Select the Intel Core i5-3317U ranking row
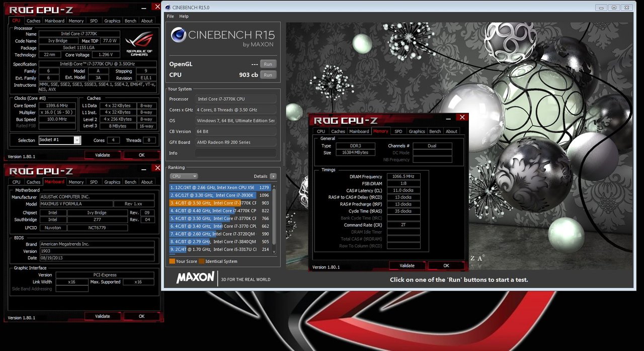Viewport: 644px width, 351px height. [x=220, y=249]
